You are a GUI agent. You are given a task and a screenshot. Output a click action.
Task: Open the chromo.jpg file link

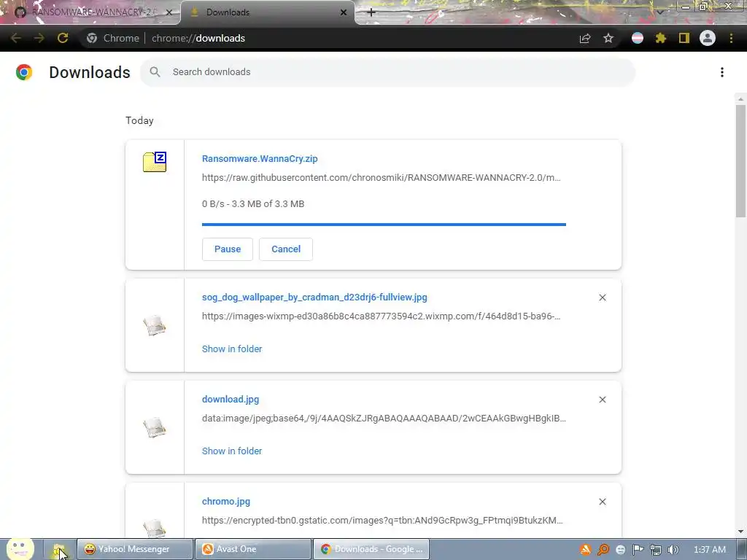tap(226, 502)
